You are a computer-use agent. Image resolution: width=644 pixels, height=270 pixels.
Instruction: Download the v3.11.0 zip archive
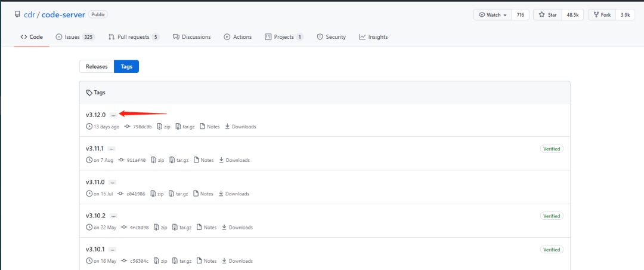coord(157,194)
